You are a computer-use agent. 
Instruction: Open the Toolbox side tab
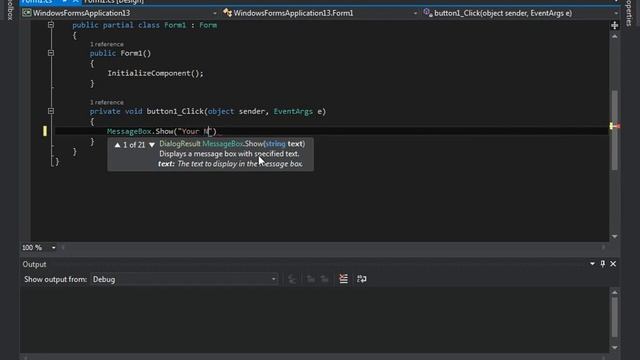pyautogui.click(x=10, y=10)
